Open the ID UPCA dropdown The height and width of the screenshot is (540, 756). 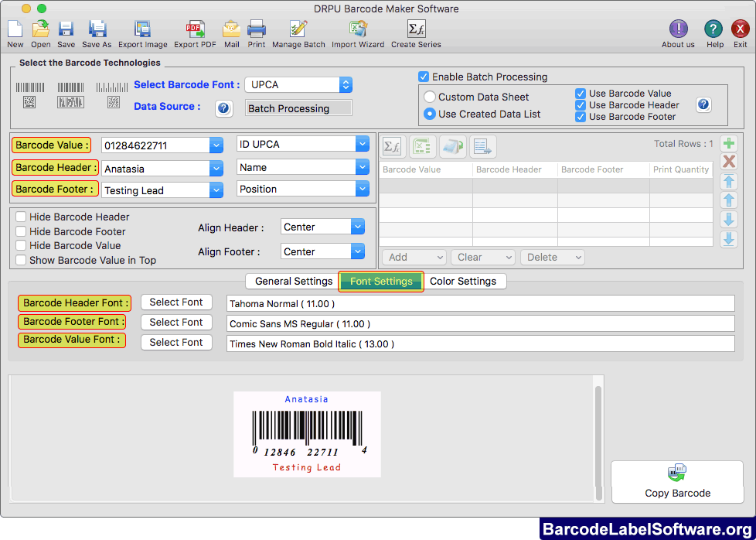[x=363, y=144]
